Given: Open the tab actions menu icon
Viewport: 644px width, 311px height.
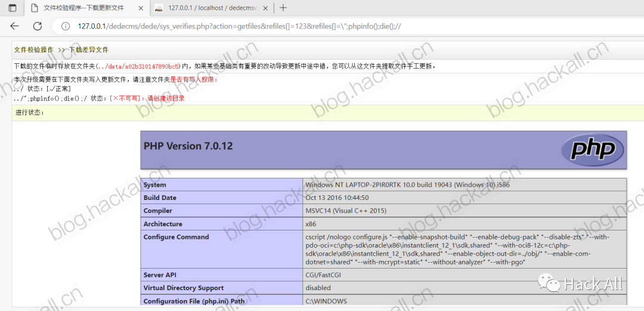Looking at the screenshot, I should click(x=13, y=8).
